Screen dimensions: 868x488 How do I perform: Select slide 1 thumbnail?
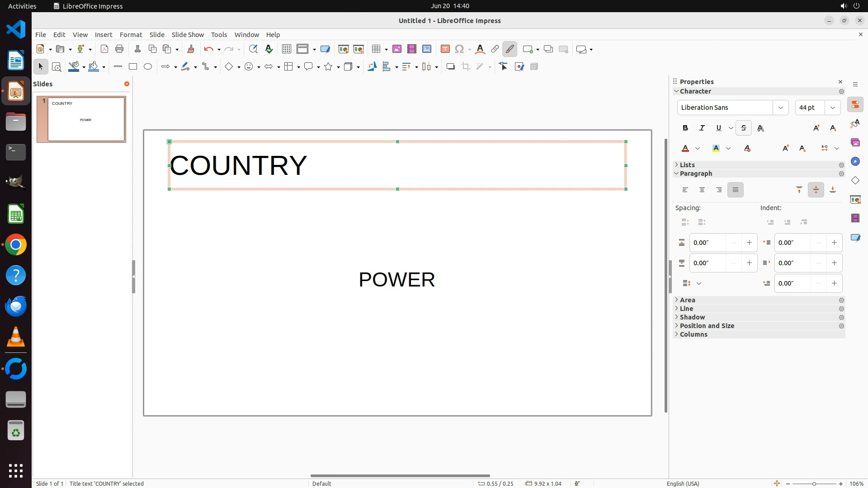pyautogui.click(x=86, y=119)
